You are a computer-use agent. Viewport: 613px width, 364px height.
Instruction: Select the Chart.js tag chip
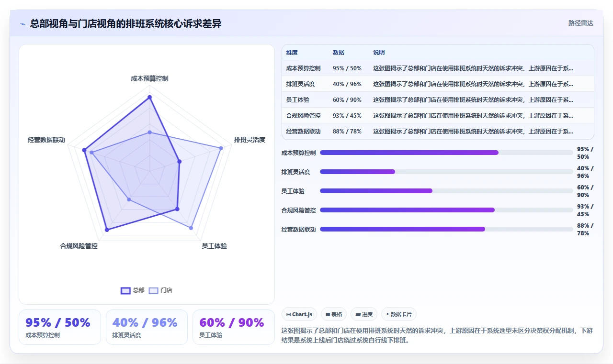[299, 314]
